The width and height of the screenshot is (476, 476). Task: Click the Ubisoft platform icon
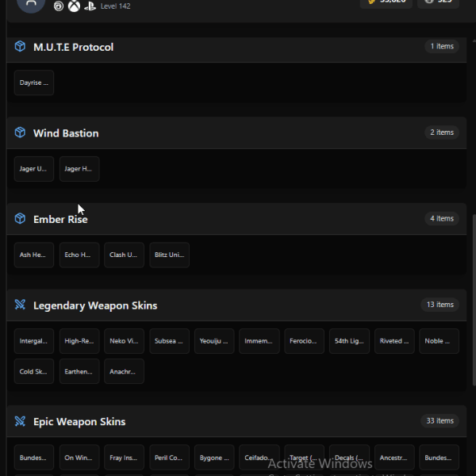coord(59,6)
